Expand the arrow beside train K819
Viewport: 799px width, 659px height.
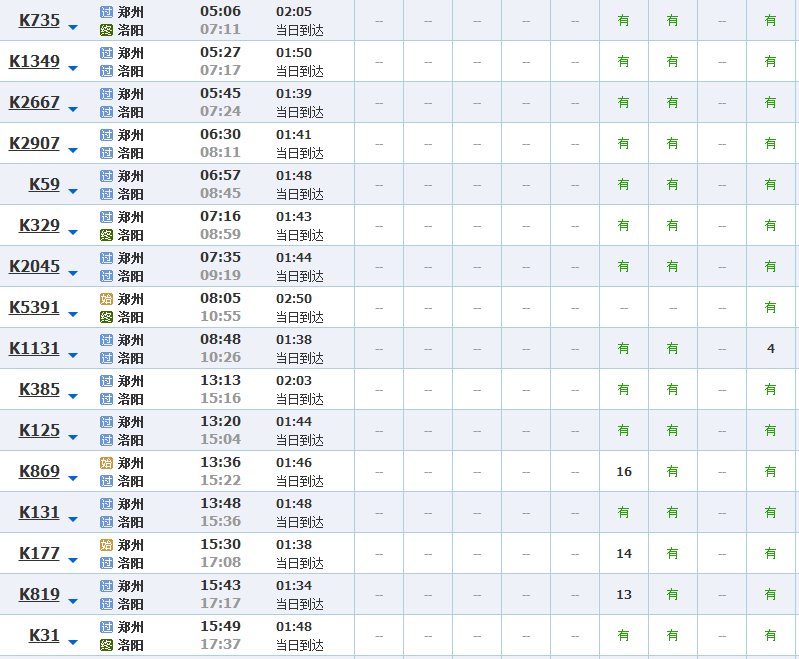(x=72, y=600)
